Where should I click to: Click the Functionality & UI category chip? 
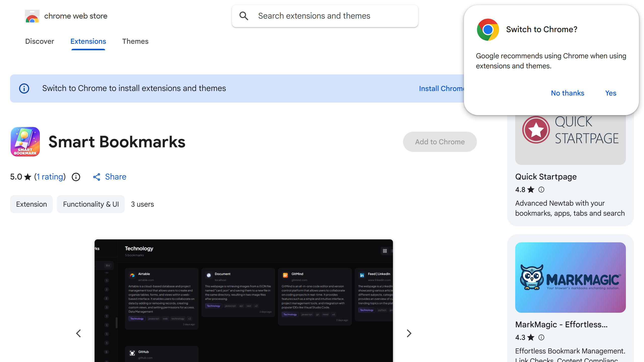tap(91, 204)
